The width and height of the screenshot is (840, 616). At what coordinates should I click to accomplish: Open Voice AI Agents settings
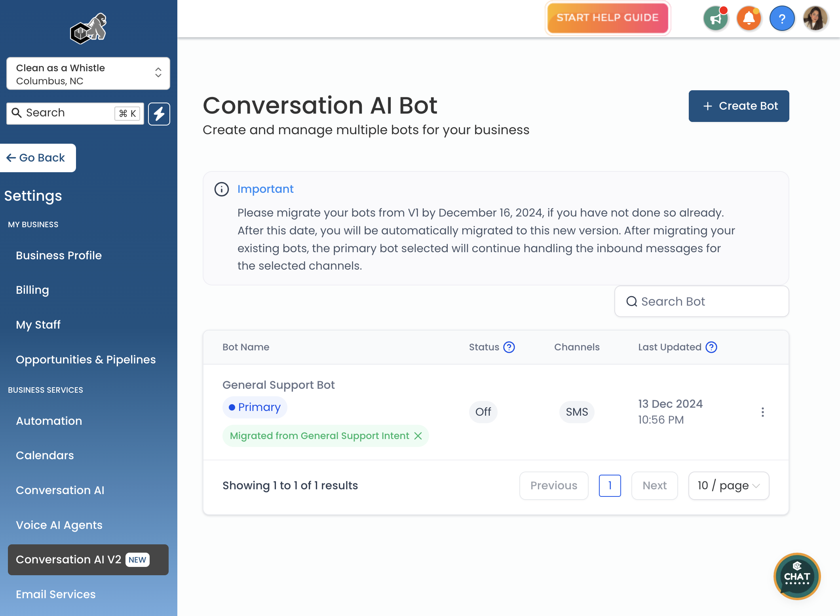[59, 525]
